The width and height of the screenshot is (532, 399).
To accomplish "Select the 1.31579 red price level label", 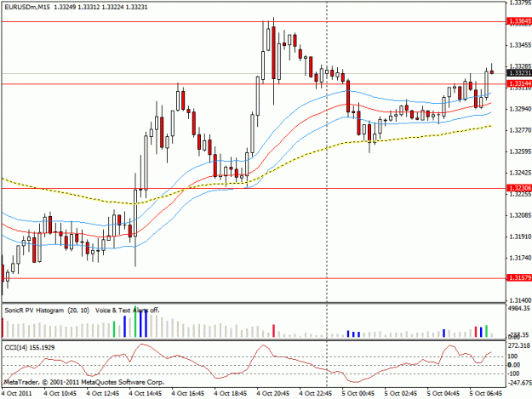I will pos(519,277).
